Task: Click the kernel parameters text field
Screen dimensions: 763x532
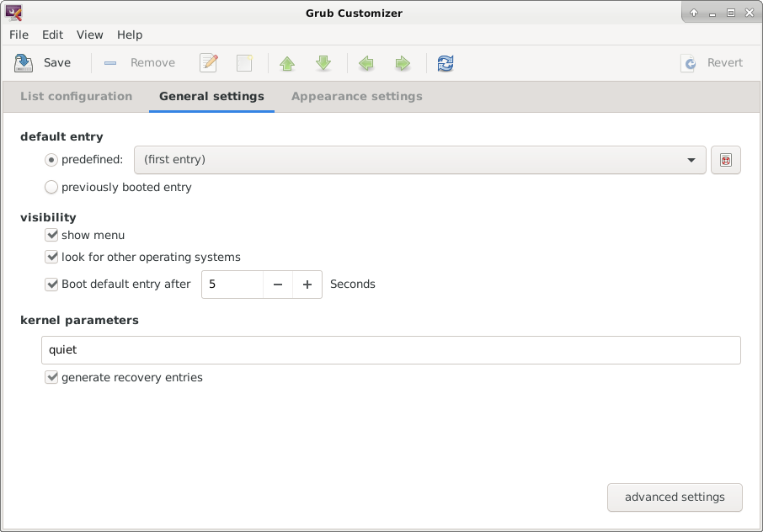Action: tap(391, 350)
